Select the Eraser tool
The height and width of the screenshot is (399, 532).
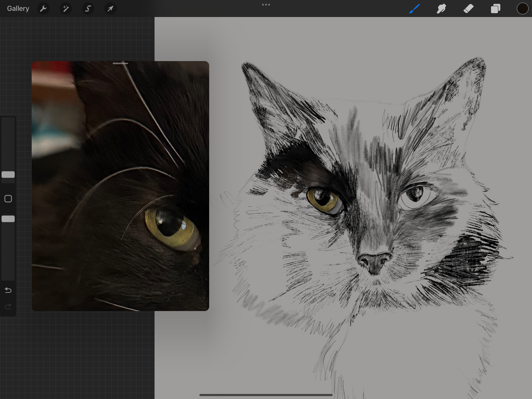(468, 8)
